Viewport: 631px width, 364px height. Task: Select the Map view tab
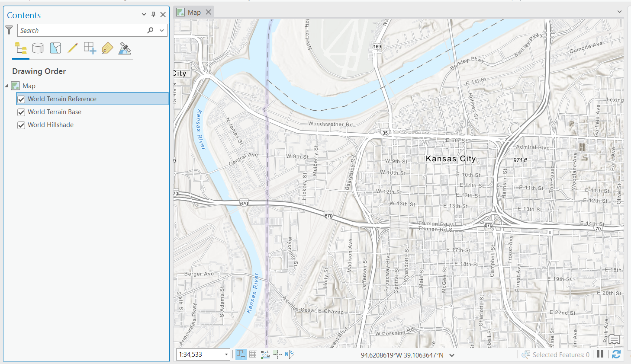click(190, 13)
